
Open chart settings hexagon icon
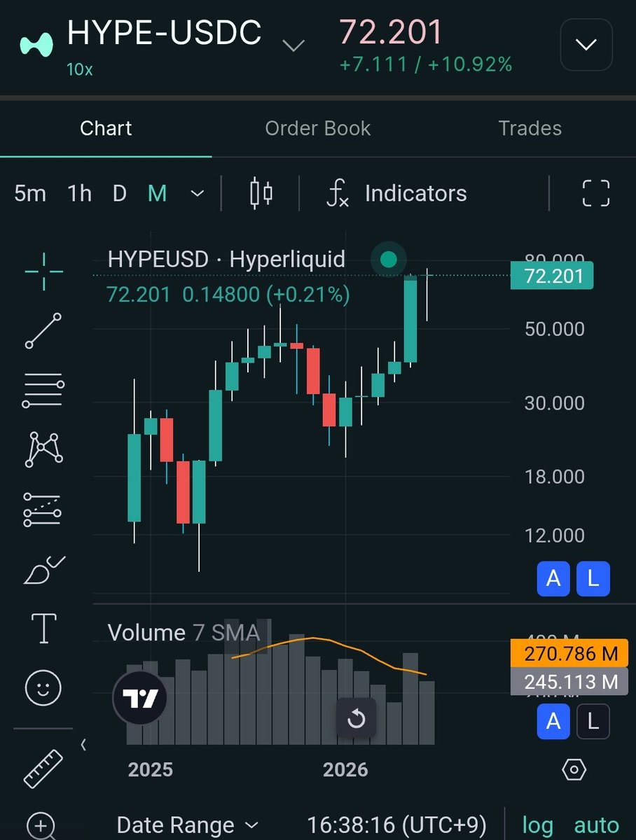pos(574,770)
